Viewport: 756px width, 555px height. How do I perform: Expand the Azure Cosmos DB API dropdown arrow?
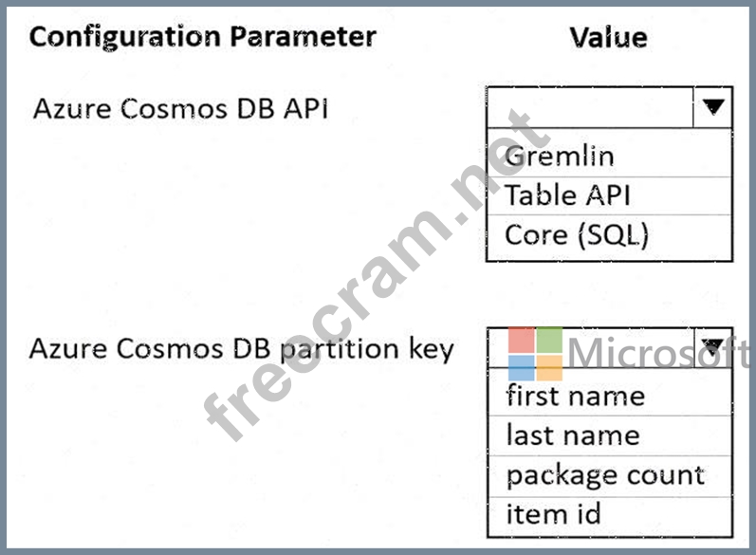point(713,107)
